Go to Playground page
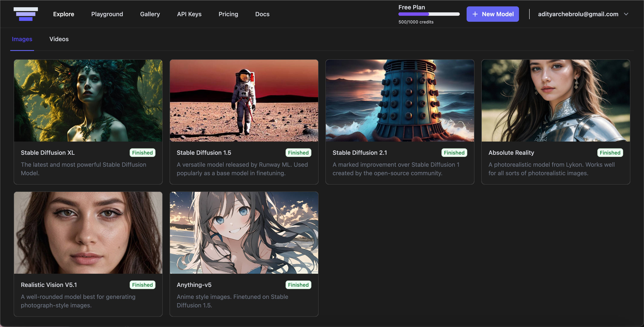The image size is (644, 327). point(107,14)
